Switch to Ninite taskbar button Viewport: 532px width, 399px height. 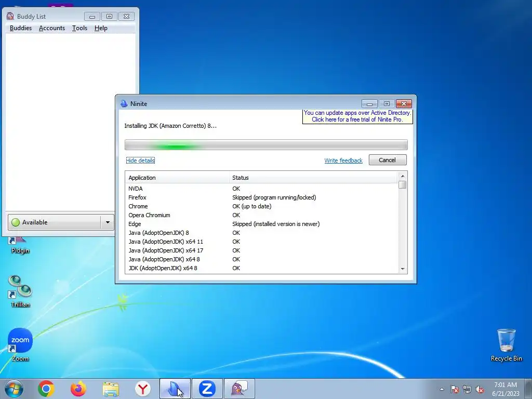coord(175,389)
